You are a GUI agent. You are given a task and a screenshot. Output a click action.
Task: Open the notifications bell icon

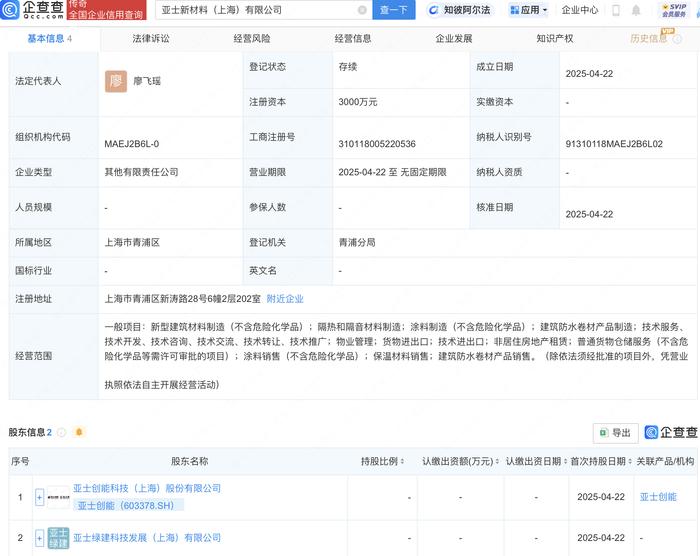coord(636,10)
